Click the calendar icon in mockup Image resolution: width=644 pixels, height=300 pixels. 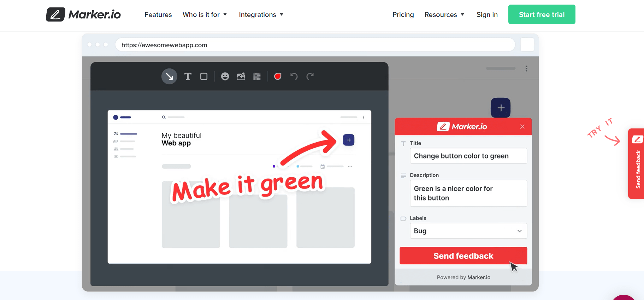pos(323,167)
